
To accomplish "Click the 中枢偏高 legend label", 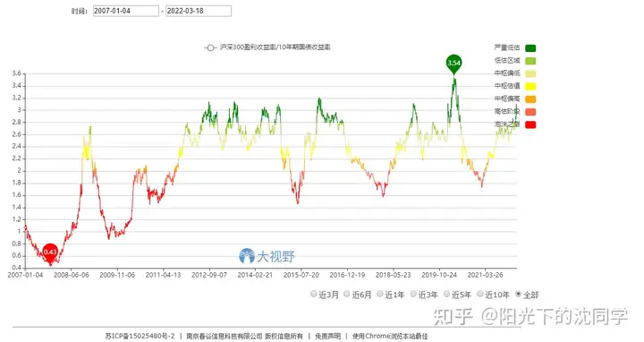I will pyautogui.click(x=507, y=98).
